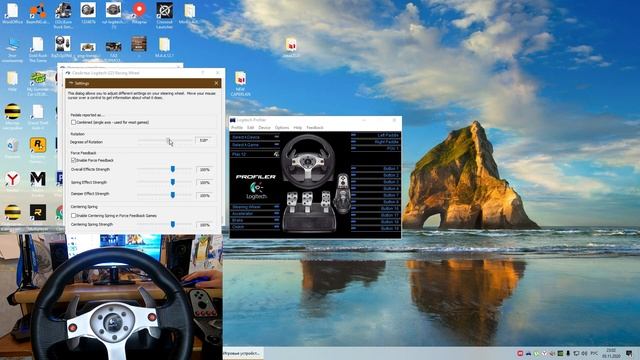Click the Button 4 row in Profiler
This screenshot has height=360, width=640.
coord(375,188)
